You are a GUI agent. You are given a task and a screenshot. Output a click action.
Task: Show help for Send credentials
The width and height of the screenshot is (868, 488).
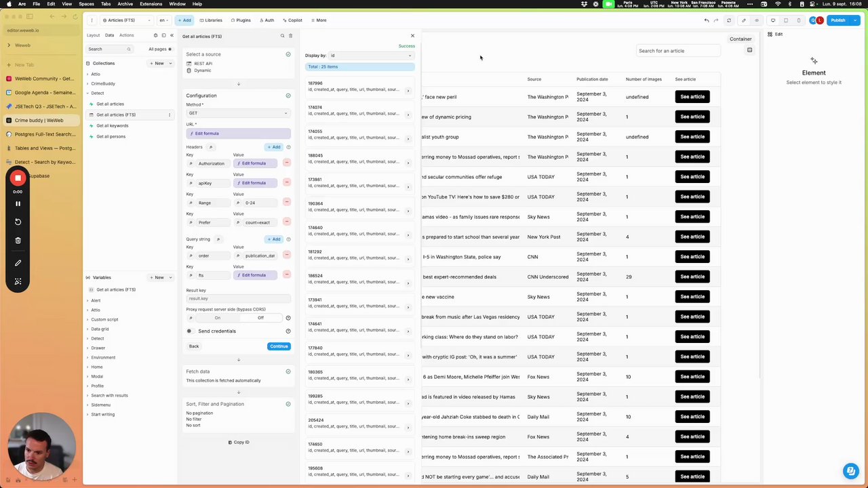tap(288, 331)
